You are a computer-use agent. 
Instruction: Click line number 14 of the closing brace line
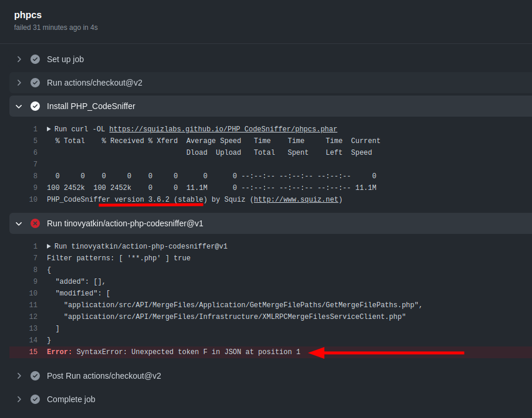[x=33, y=340]
